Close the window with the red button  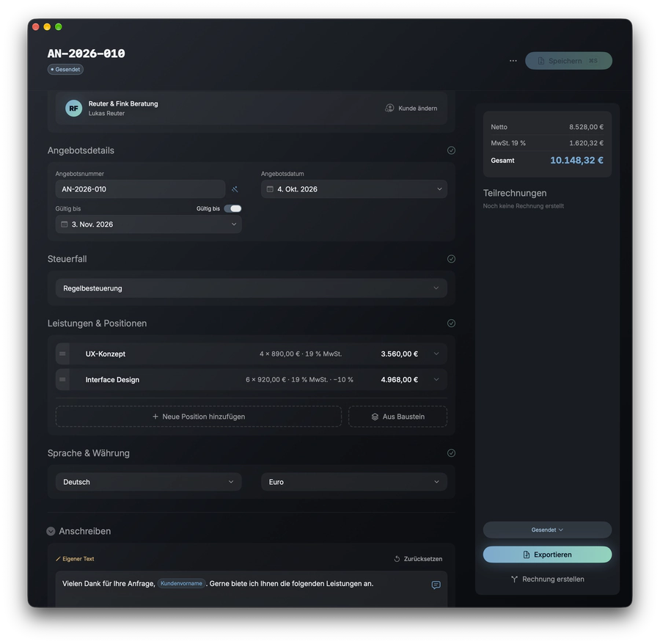[36, 27]
